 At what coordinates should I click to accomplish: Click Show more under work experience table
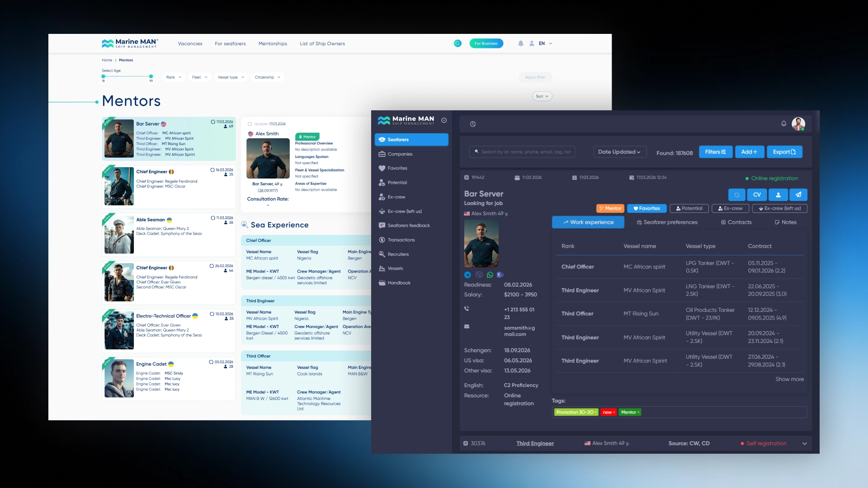pos(789,379)
